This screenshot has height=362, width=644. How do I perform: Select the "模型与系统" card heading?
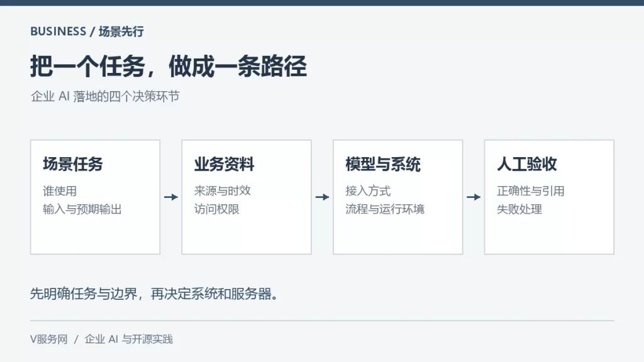(x=383, y=164)
